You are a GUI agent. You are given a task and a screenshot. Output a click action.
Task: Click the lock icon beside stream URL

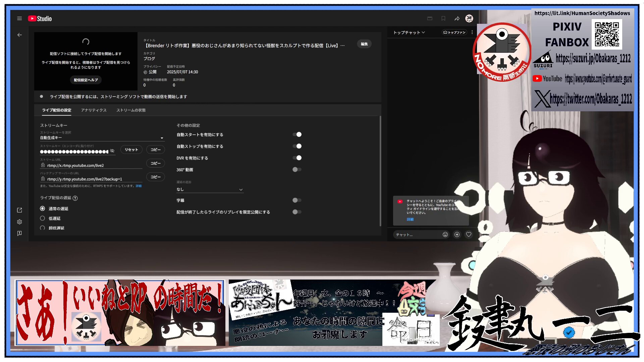[43, 165]
